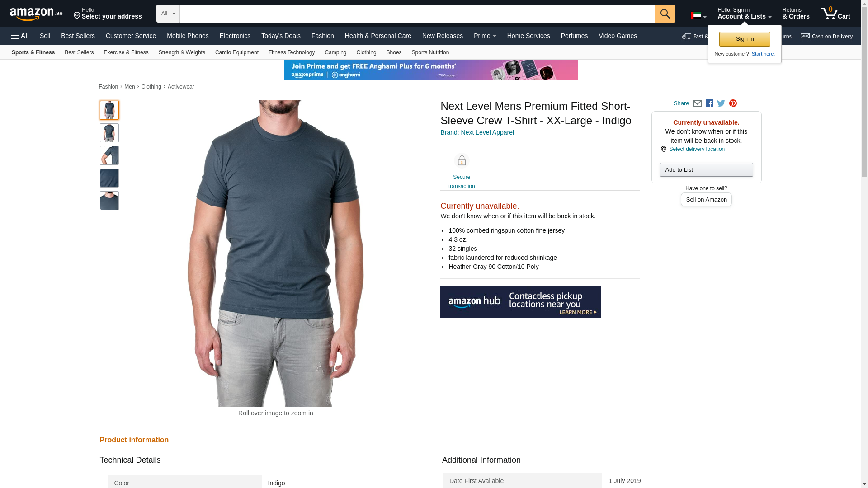Click inside the search text field
Viewport: 868px width, 488px height.
coord(417,14)
